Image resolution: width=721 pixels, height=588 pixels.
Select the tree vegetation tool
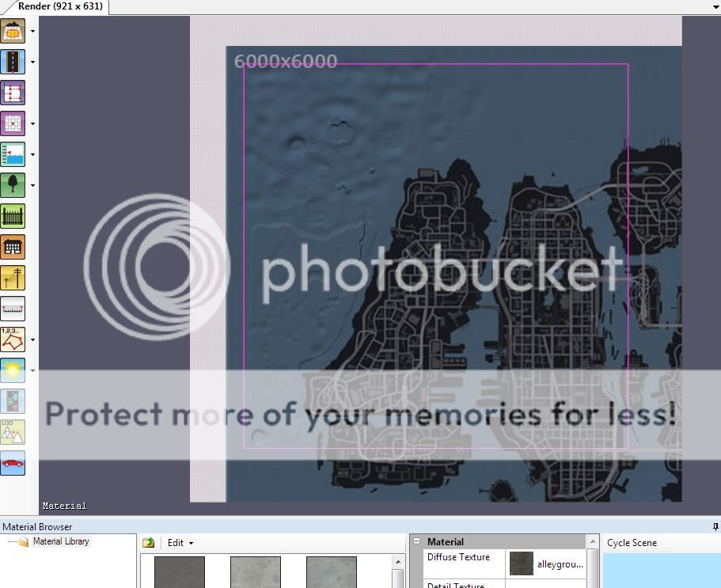click(13, 185)
